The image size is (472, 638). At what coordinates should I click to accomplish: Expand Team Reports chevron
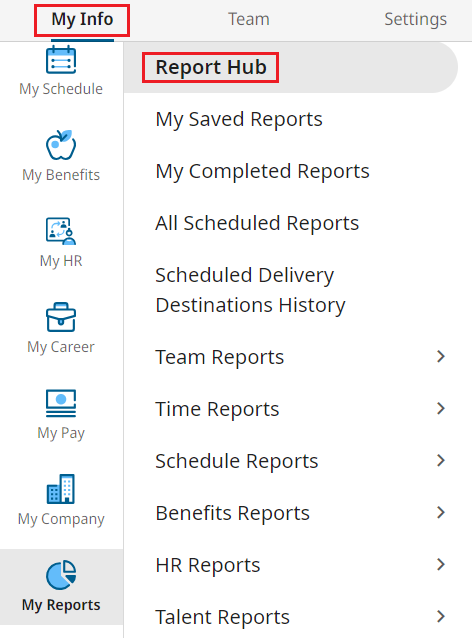coord(441,356)
